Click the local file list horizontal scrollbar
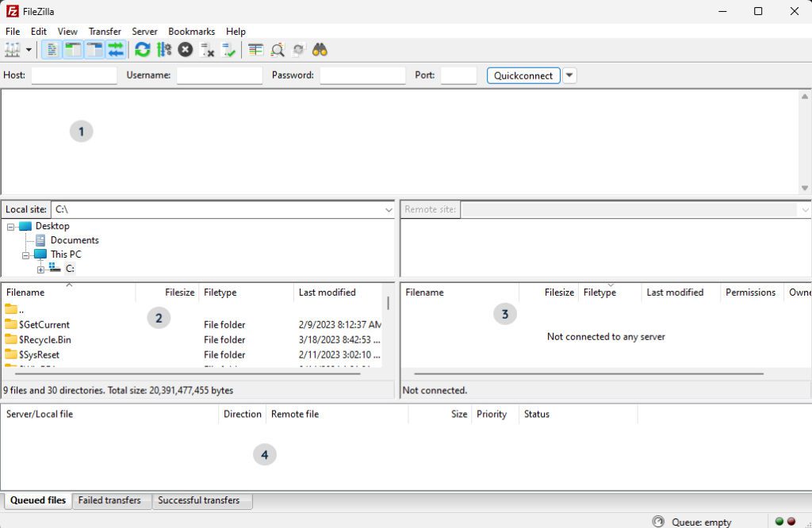 [x=187, y=373]
